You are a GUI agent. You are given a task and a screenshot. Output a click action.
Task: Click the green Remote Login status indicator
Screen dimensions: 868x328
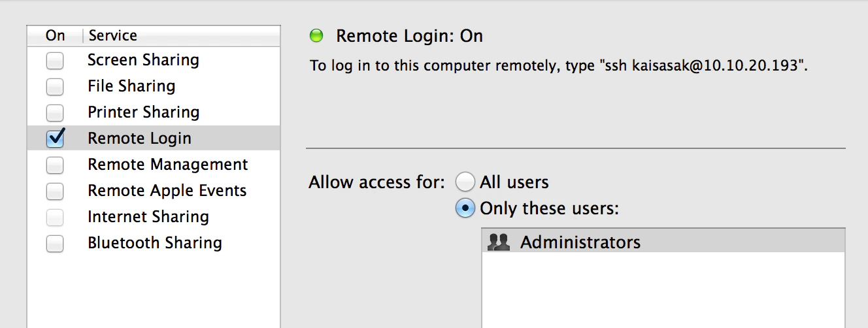click(x=317, y=36)
